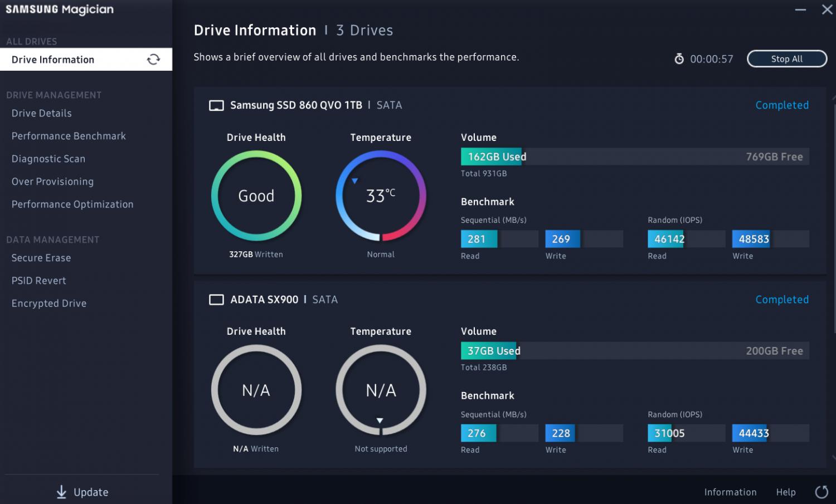
Task: Click the Not supported temperature text
Action: tap(381, 449)
